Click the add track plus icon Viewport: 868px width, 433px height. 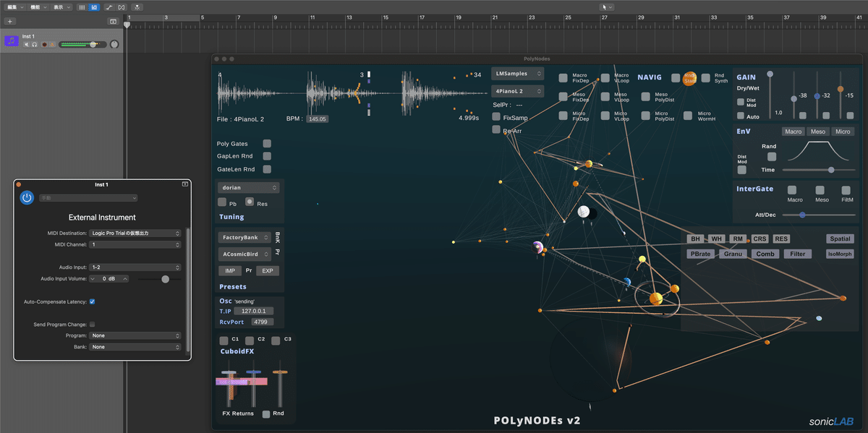tap(9, 21)
